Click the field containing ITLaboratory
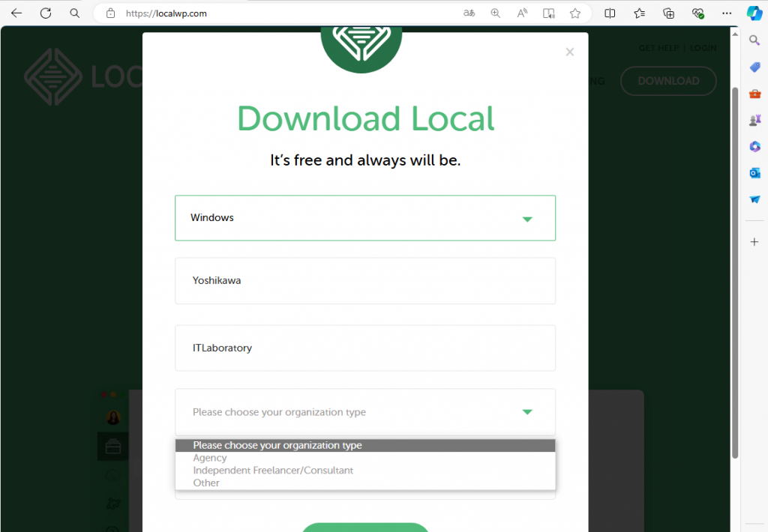The width and height of the screenshot is (768, 532). point(364,348)
